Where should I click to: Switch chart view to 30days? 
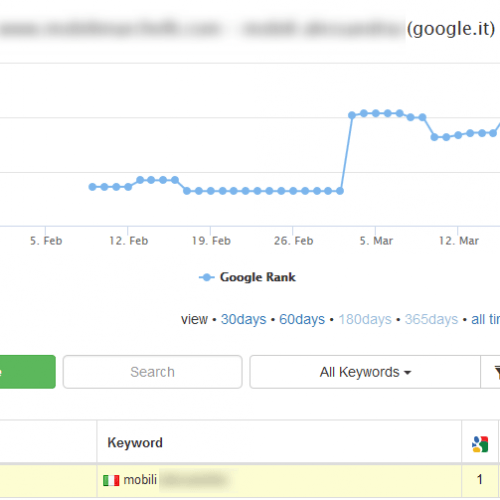click(243, 319)
